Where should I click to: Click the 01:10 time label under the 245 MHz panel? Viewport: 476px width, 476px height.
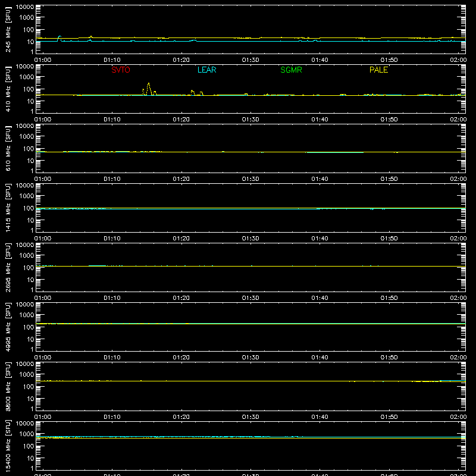tap(112, 60)
